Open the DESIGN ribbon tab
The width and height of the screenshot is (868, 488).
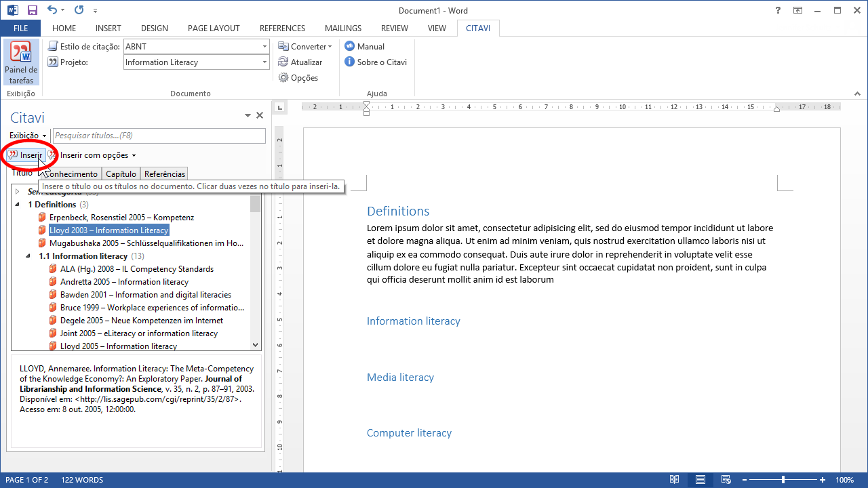tap(155, 28)
